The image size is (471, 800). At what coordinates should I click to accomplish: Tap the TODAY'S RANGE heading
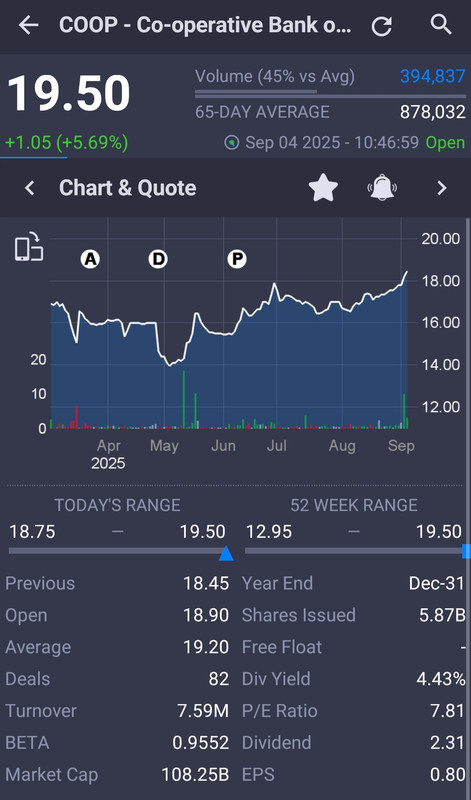[x=117, y=505]
